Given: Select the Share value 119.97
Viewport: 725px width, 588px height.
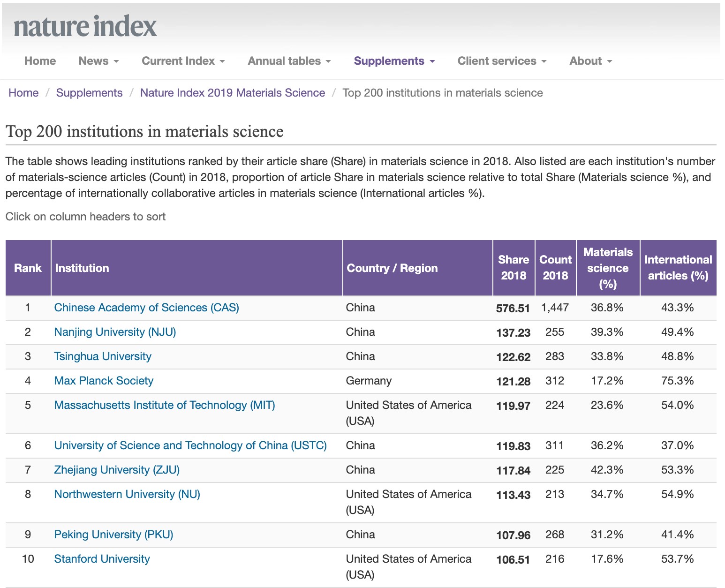Looking at the screenshot, I should click(x=513, y=406).
